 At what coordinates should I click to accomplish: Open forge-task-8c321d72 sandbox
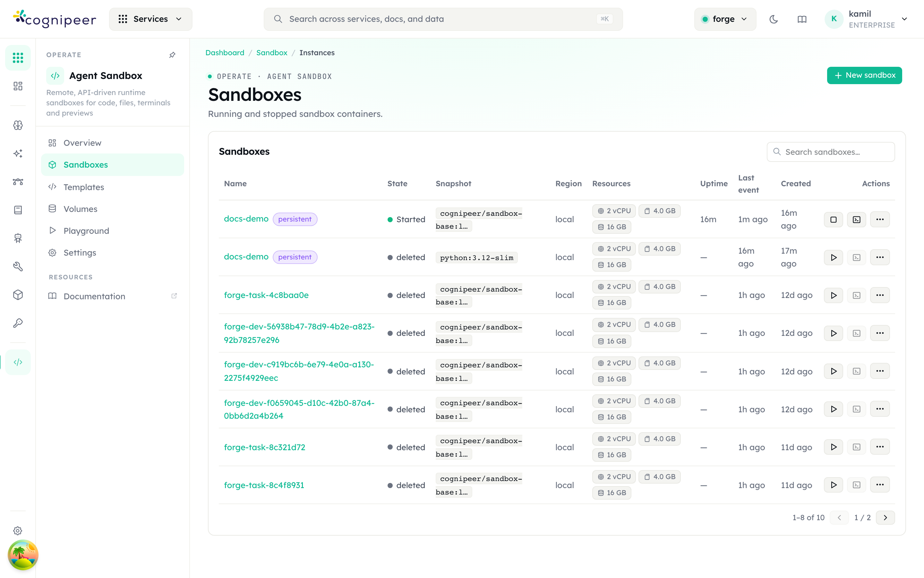tap(264, 447)
